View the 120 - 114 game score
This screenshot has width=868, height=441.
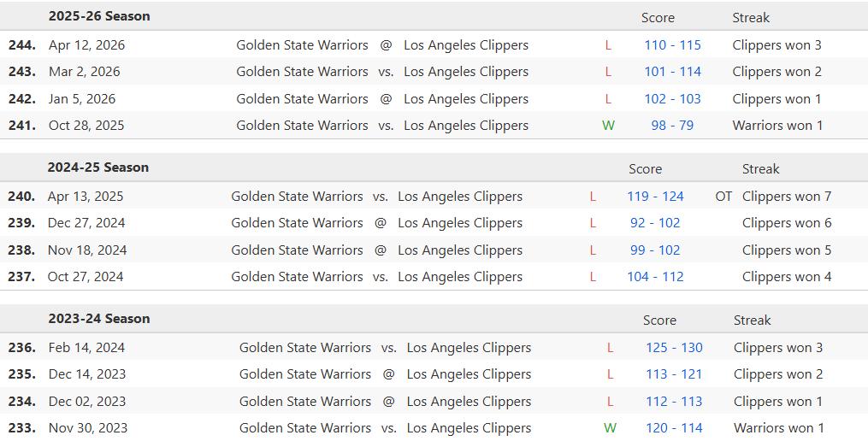[x=674, y=427]
